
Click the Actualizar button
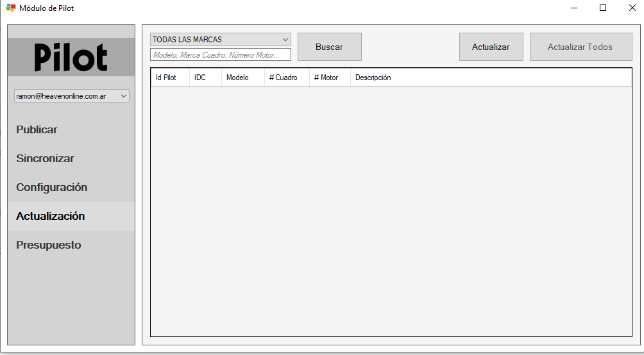click(491, 47)
